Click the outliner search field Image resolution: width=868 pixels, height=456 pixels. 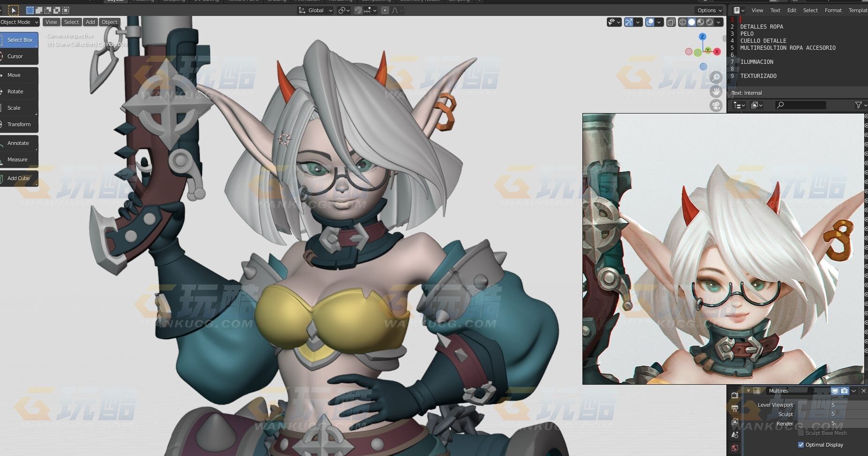[x=800, y=105]
